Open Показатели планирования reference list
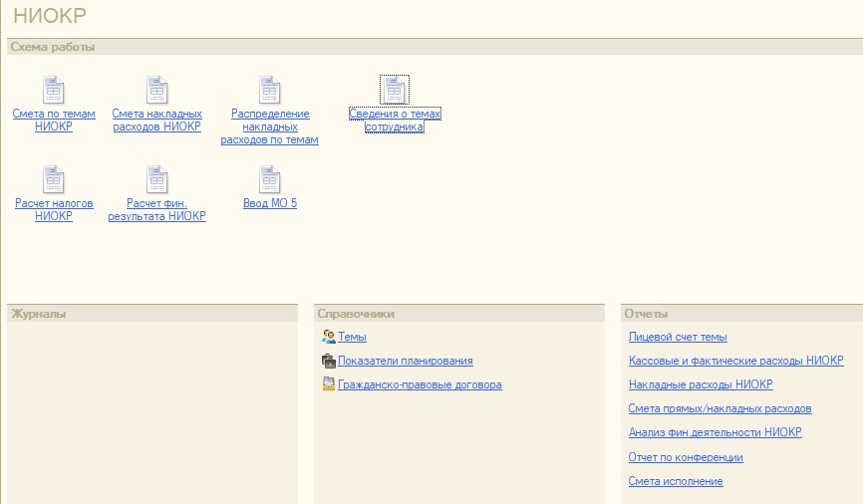Viewport: 863px width, 504px height. pos(405,362)
